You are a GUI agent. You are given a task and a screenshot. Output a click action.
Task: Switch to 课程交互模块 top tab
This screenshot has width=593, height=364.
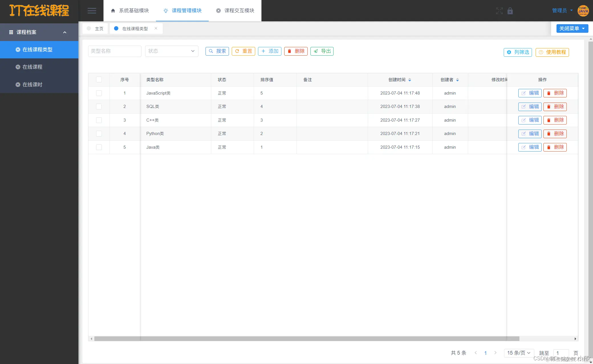(235, 11)
